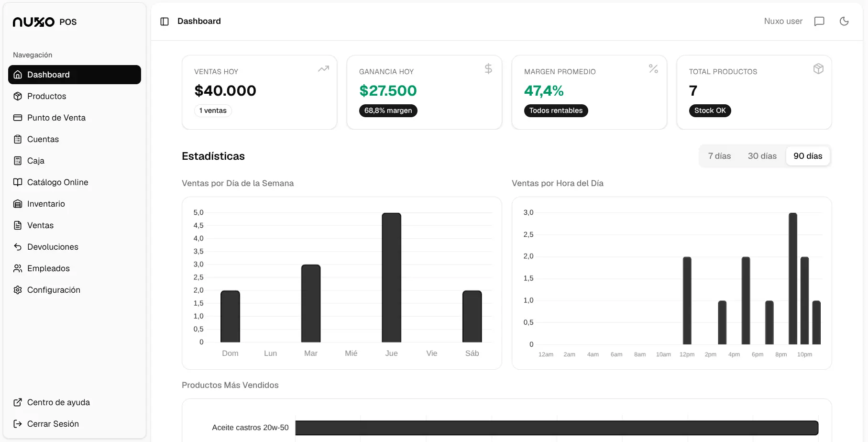Click the Dashboard home icon
868x442 pixels.
(18, 75)
